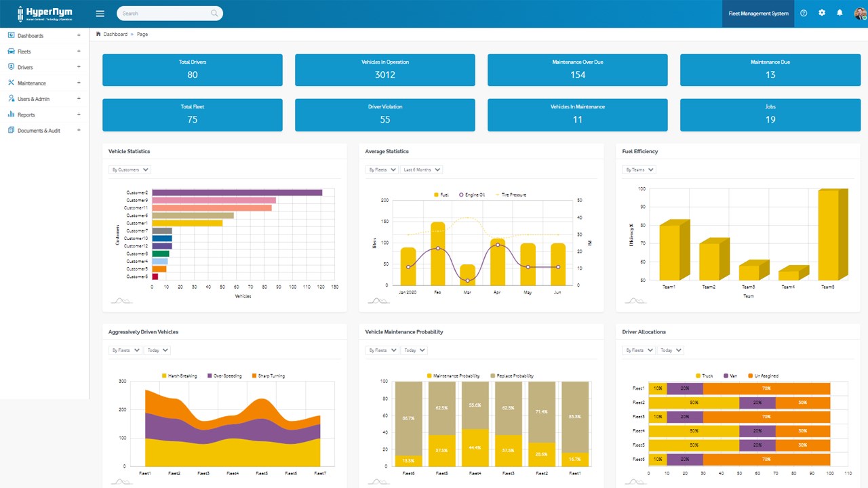
Task: Click the Fleets truck icon in sidebar
Action: click(11, 52)
